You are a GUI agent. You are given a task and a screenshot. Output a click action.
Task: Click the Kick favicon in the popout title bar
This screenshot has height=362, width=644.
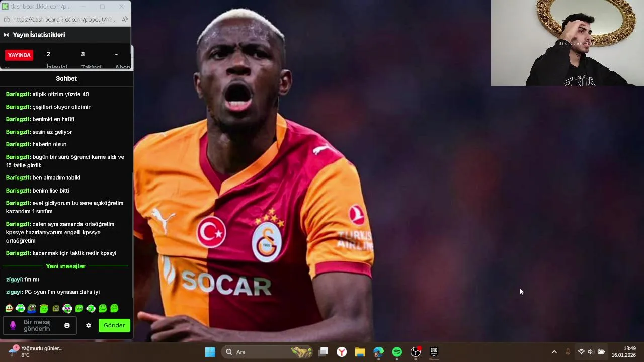[x=6, y=7]
